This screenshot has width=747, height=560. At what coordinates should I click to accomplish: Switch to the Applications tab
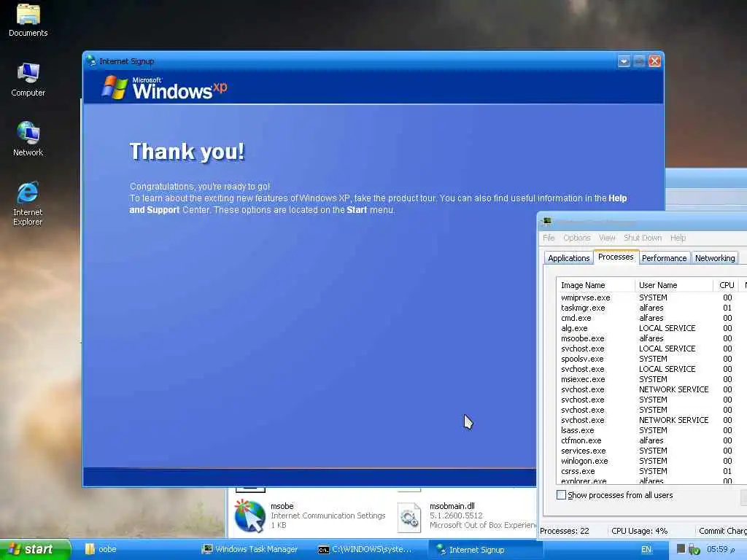coord(568,258)
